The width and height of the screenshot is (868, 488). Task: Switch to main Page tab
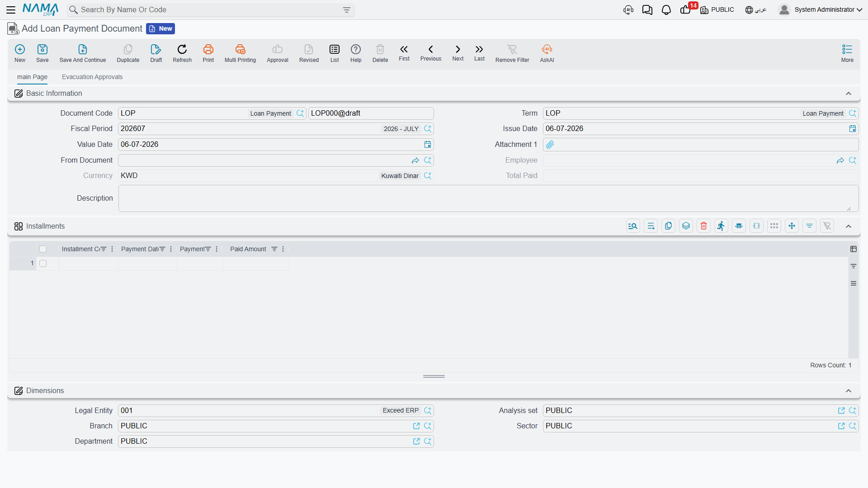(32, 77)
